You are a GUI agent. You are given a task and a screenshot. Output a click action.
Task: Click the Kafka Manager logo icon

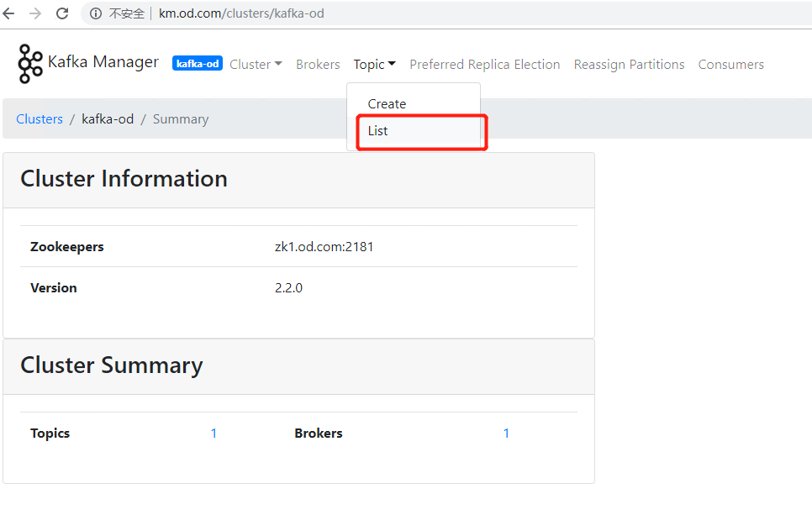pyautogui.click(x=30, y=64)
